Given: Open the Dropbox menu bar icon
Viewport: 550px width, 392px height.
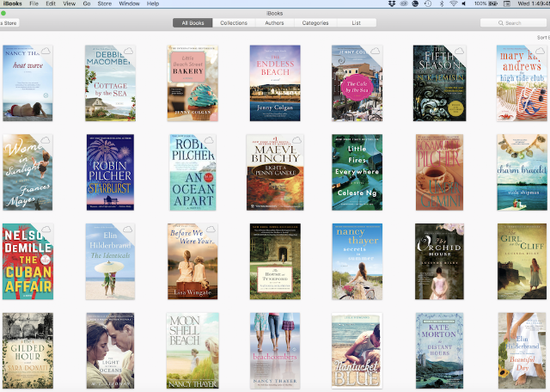Looking at the screenshot, I should pyautogui.click(x=392, y=3).
